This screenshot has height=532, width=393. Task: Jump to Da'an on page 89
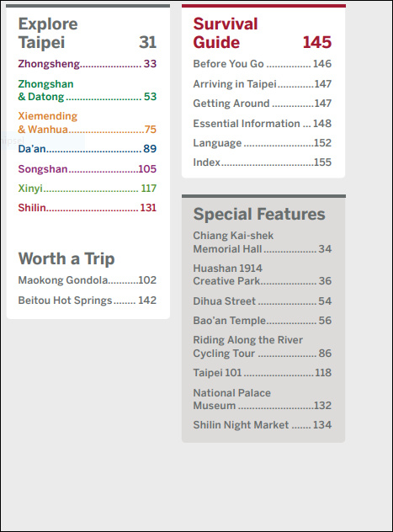[x=88, y=149]
